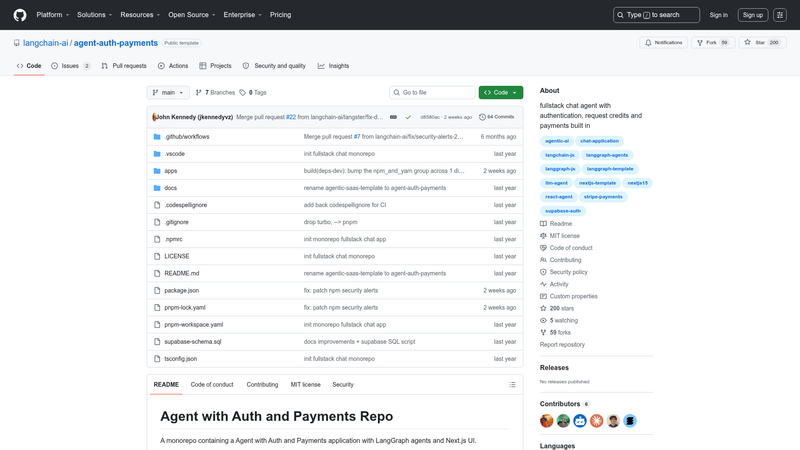Open Security policy sidebar link
This screenshot has width=800, height=450.
(x=564, y=272)
